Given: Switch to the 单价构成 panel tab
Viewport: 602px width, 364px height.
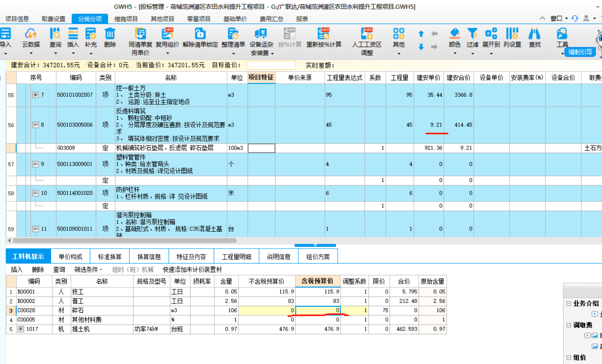Looking at the screenshot, I should click(70, 256).
